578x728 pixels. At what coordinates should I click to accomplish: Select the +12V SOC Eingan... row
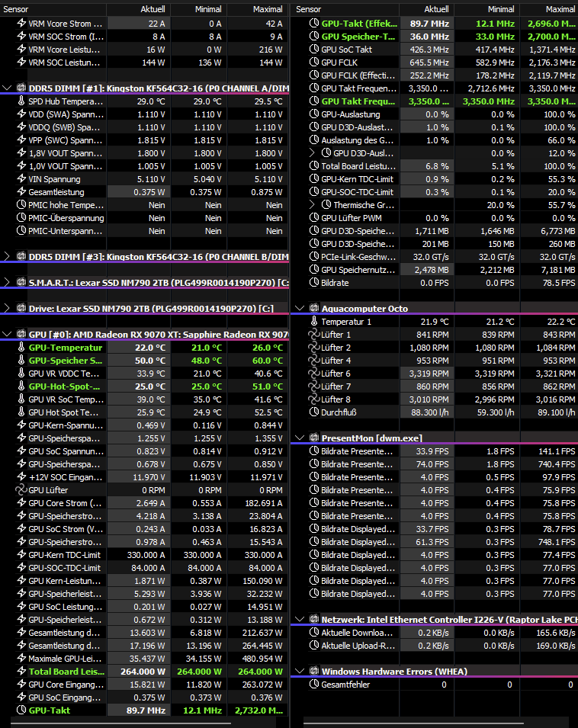(144, 477)
